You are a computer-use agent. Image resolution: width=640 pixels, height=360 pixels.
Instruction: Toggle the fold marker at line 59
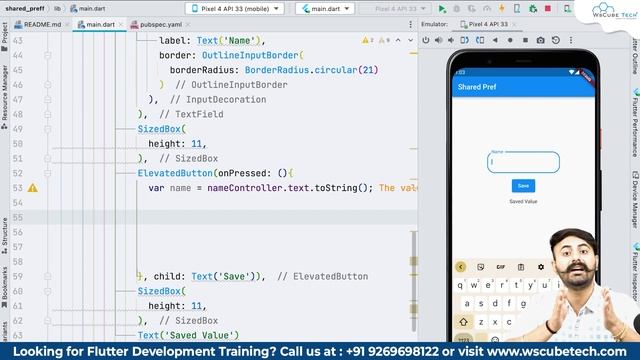tap(48, 276)
